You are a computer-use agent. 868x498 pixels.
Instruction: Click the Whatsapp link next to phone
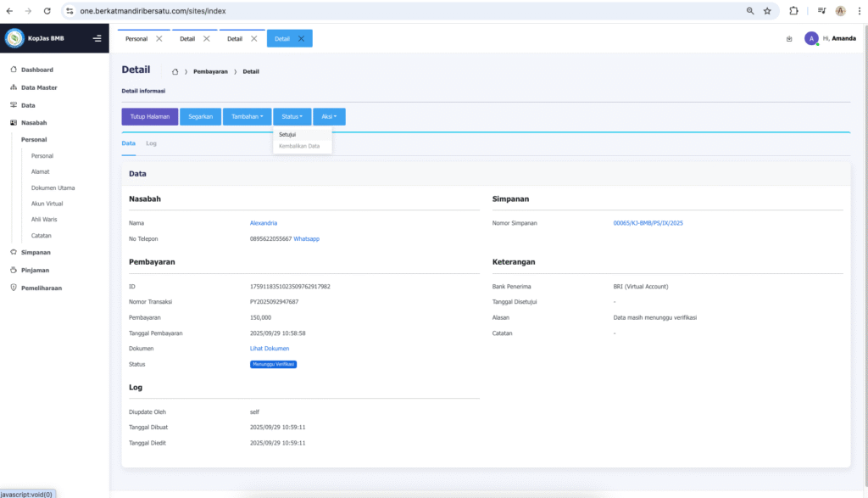coord(306,239)
